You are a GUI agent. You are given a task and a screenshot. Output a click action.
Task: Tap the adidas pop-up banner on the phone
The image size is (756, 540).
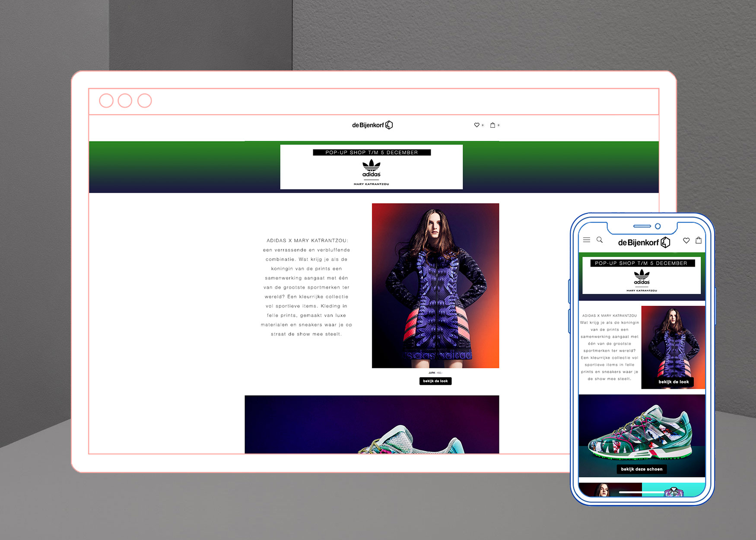coord(642,276)
